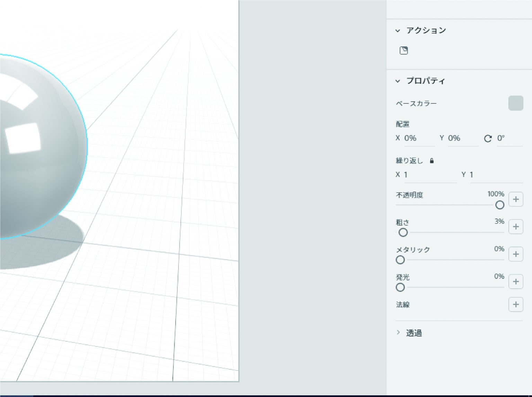Click the rotation reset icon in 配置
This screenshot has width=532, height=397.
[488, 138]
